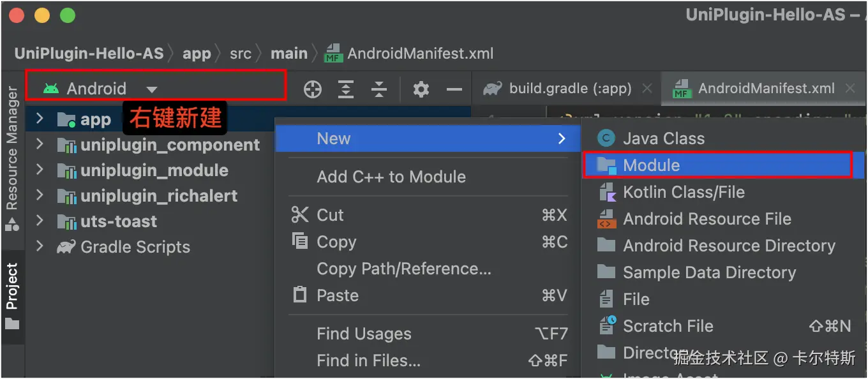Click the Kotlin Class/File icon

pos(606,192)
